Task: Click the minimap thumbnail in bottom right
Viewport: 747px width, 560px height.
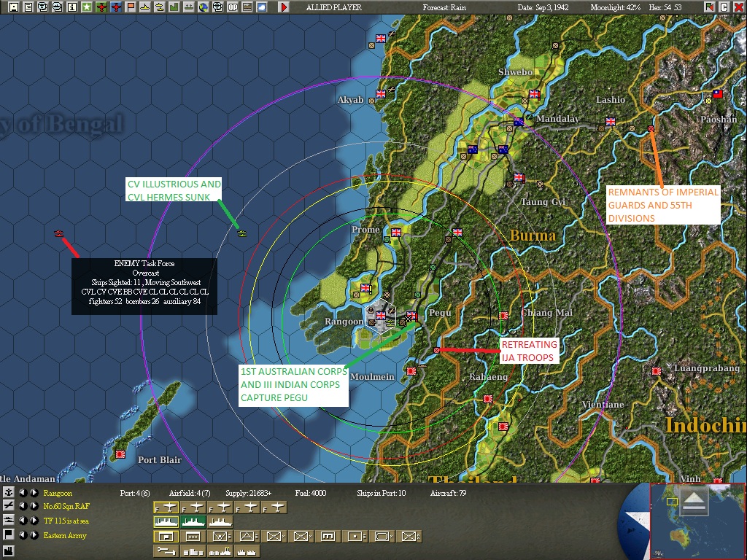Action: 697,521
